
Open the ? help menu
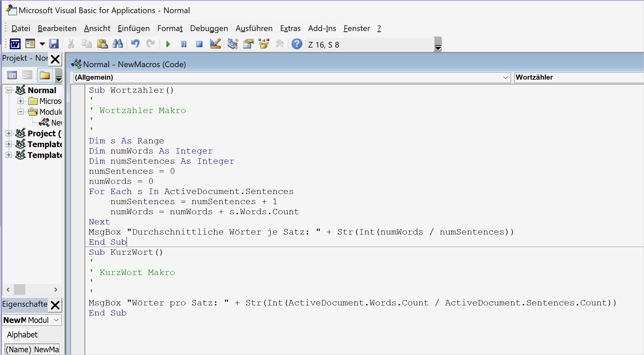pyautogui.click(x=379, y=28)
